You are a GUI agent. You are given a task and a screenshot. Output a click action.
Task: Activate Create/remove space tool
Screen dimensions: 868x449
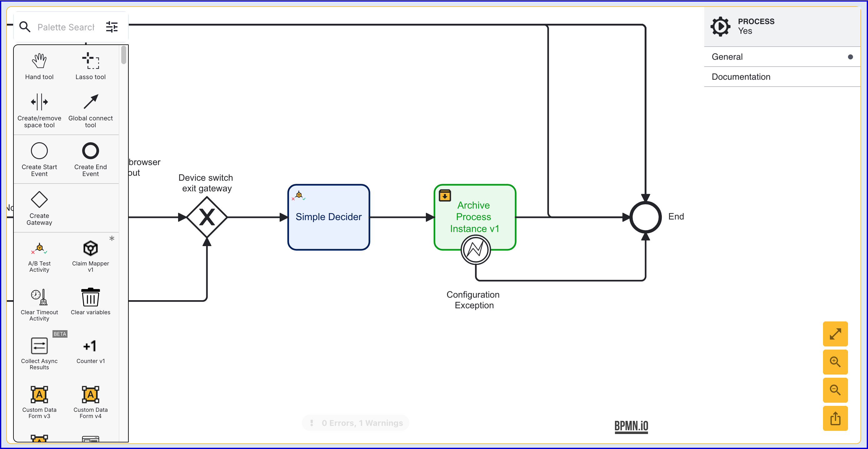click(39, 111)
